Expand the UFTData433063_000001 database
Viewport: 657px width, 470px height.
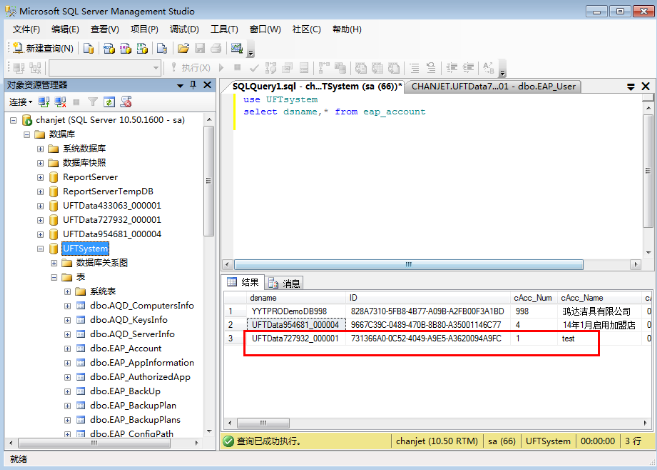pyautogui.click(x=40, y=206)
